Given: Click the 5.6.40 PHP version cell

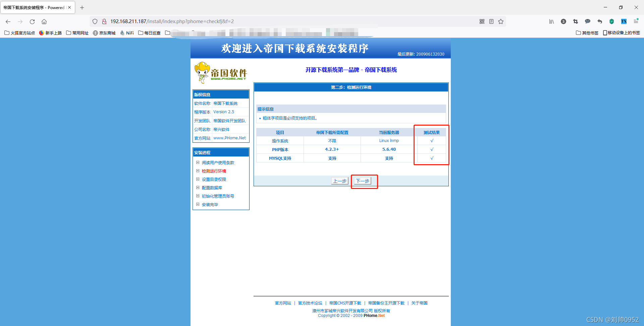Looking at the screenshot, I should [389, 149].
